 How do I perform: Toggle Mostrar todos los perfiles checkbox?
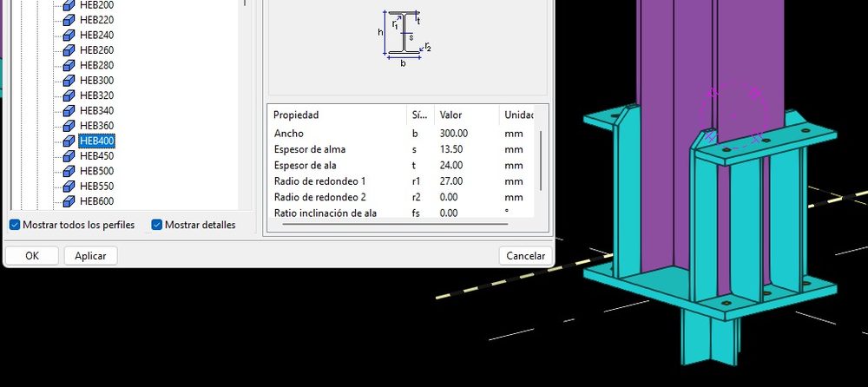tap(15, 225)
